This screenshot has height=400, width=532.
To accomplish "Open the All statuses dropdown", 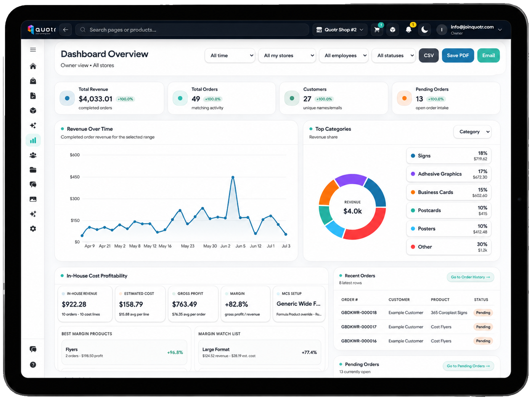I will [x=394, y=56].
